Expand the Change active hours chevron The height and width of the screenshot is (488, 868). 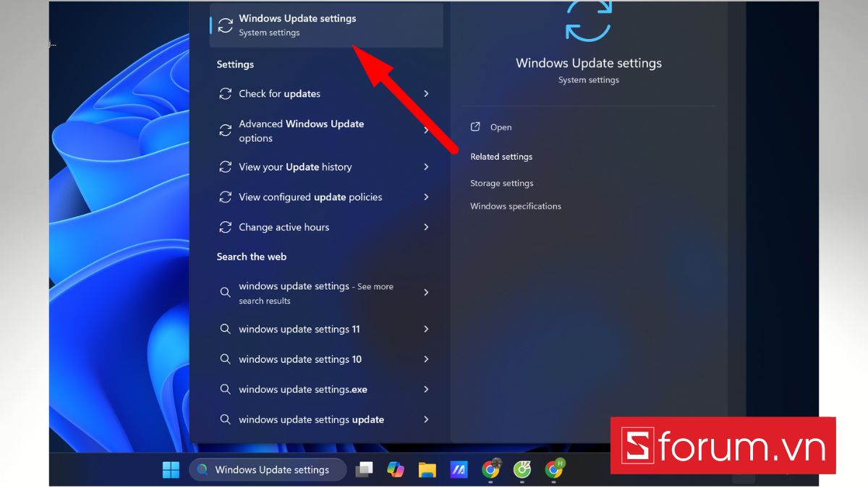tap(426, 227)
